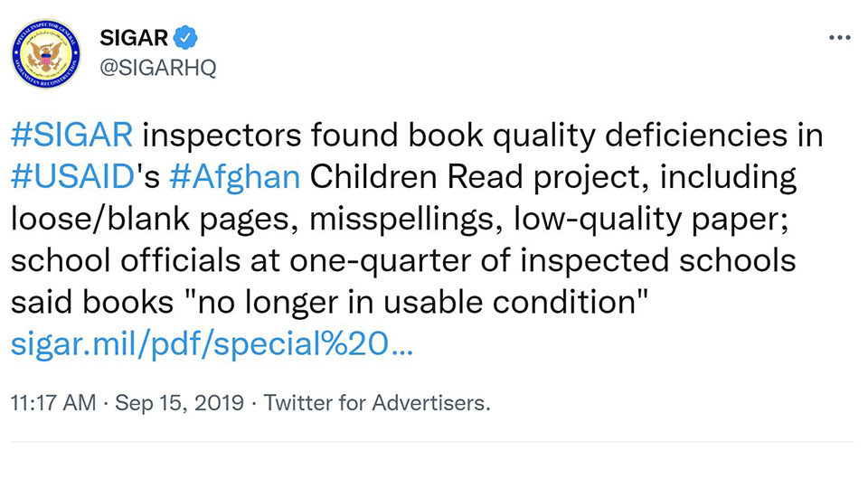This screenshot has height=488, width=868.
Task: Click the blue verified badge
Action: (185, 38)
